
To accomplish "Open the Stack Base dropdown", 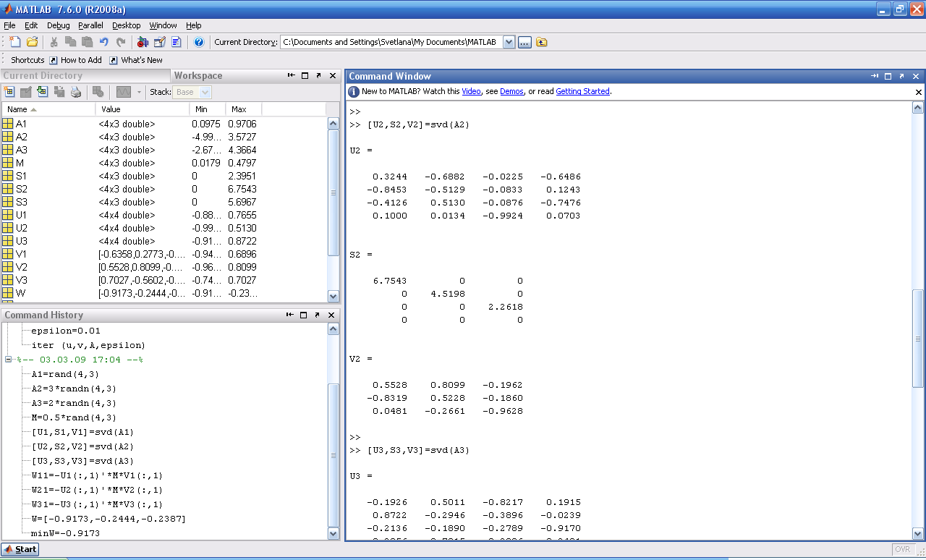I will (x=205, y=92).
